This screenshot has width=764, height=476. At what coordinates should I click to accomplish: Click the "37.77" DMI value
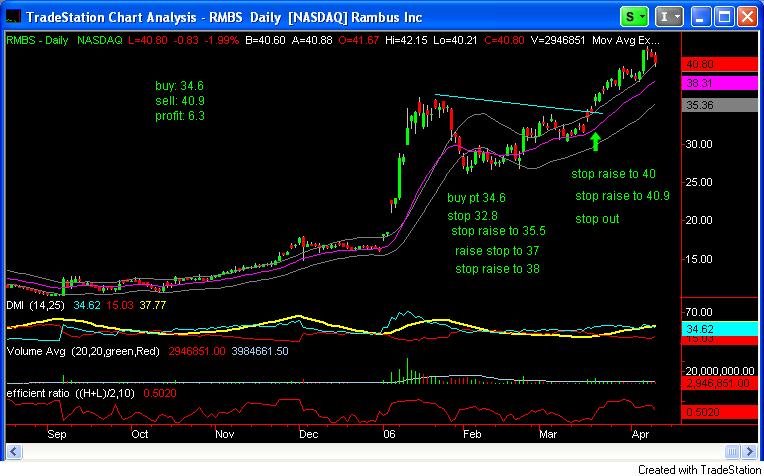tap(152, 305)
